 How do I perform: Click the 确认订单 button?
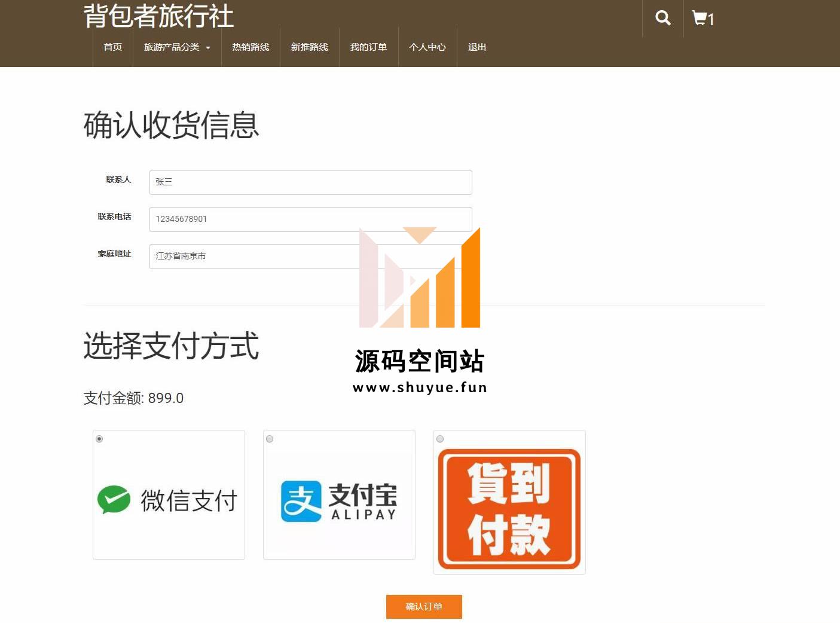point(424,606)
